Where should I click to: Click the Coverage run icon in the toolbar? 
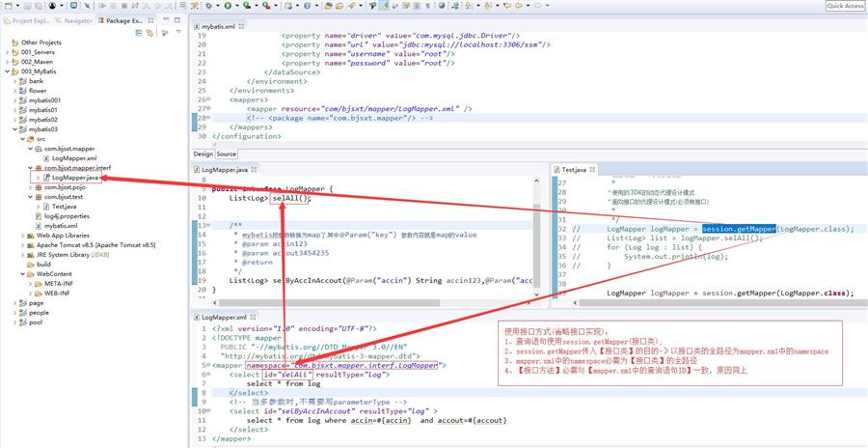click(246, 6)
